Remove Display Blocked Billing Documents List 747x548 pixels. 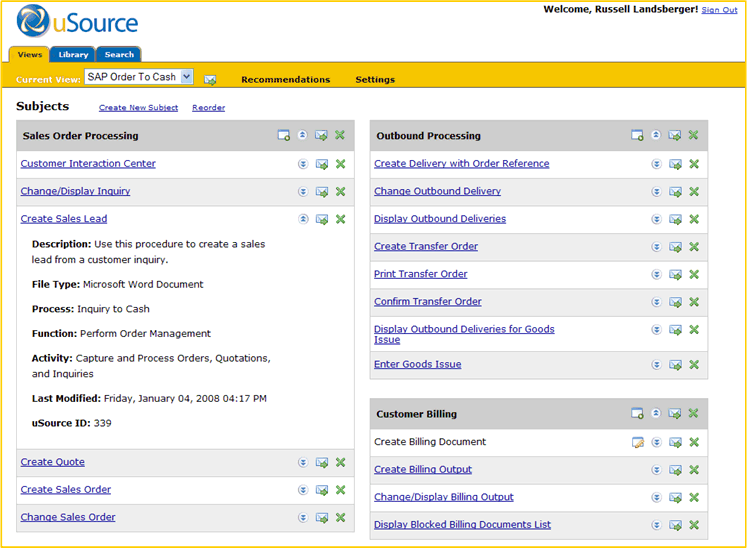pos(694,525)
